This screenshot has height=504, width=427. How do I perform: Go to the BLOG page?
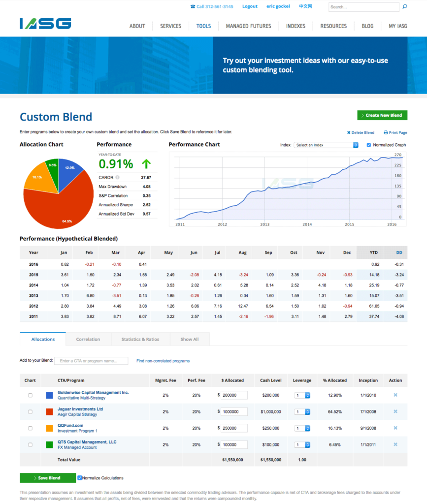pyautogui.click(x=367, y=26)
